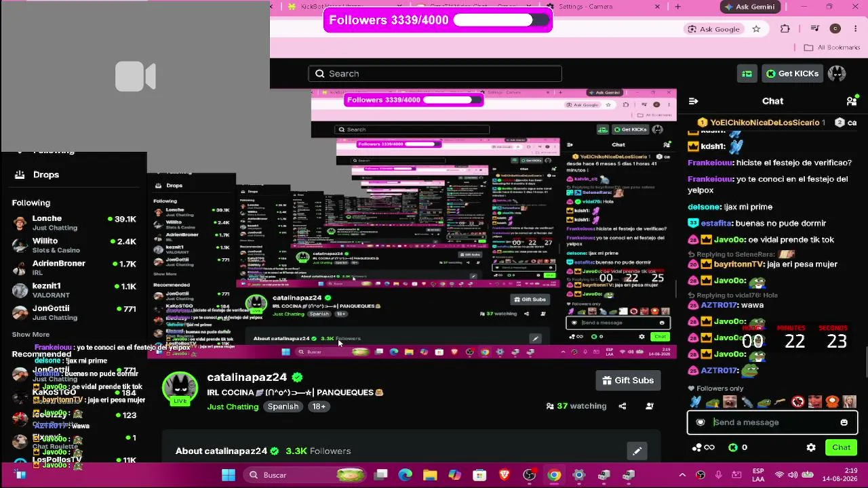The height and width of the screenshot is (488, 868).
Task: Click the '3.3K Followers' text
Action: pyautogui.click(x=318, y=451)
